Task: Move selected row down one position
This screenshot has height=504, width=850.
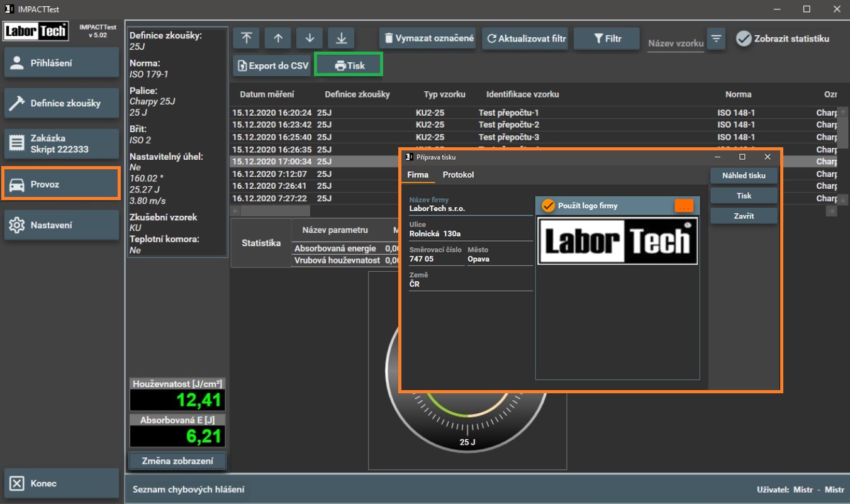Action: [x=310, y=38]
